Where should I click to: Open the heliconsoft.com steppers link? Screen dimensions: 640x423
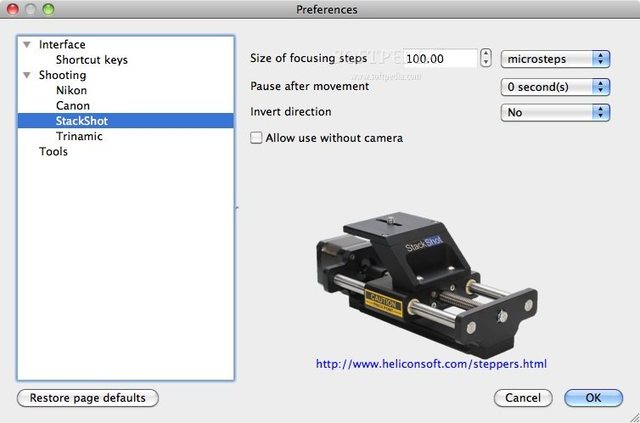coord(431,365)
